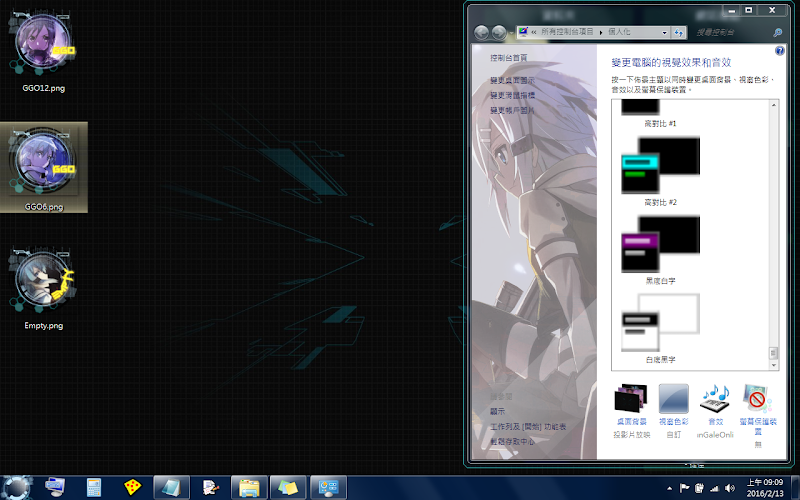Expand the « chevron in address bar

click(x=534, y=32)
